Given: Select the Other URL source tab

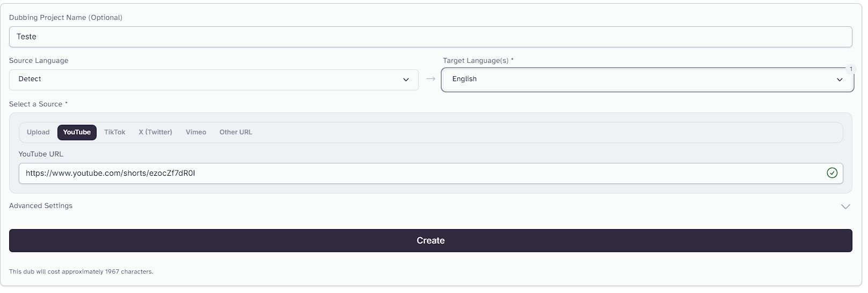Looking at the screenshot, I should [x=236, y=132].
